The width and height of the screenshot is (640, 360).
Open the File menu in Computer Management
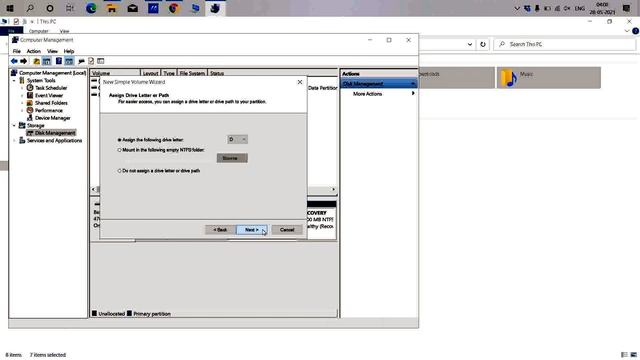16,51
